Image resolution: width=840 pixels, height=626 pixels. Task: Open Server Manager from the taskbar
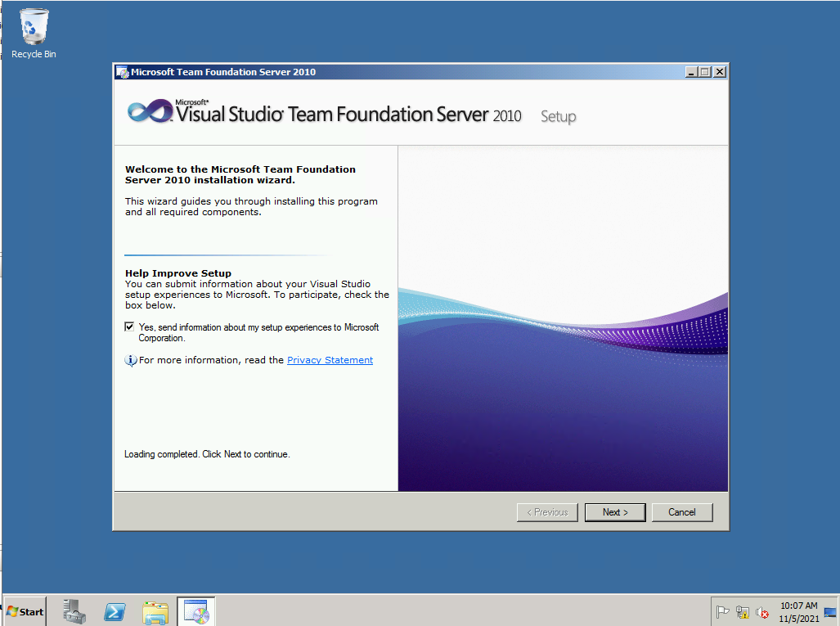coord(74,611)
